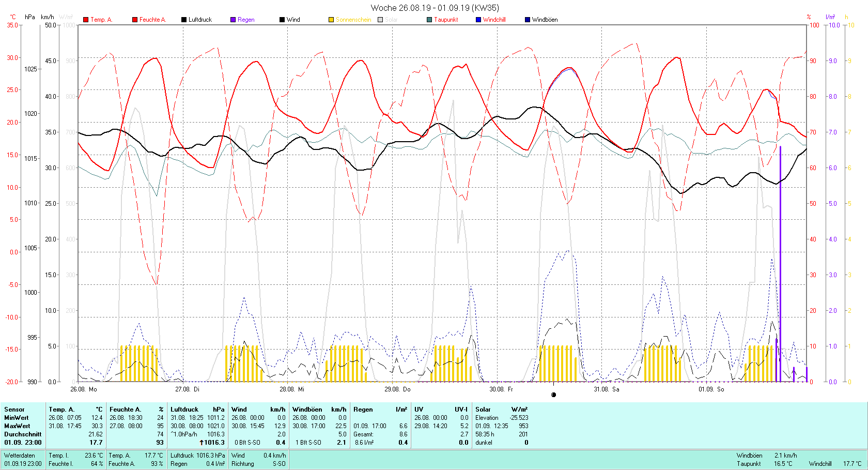This screenshot has height=470, width=868.
Task: Select the minimum temperature value '12.4'
Action: (97, 418)
